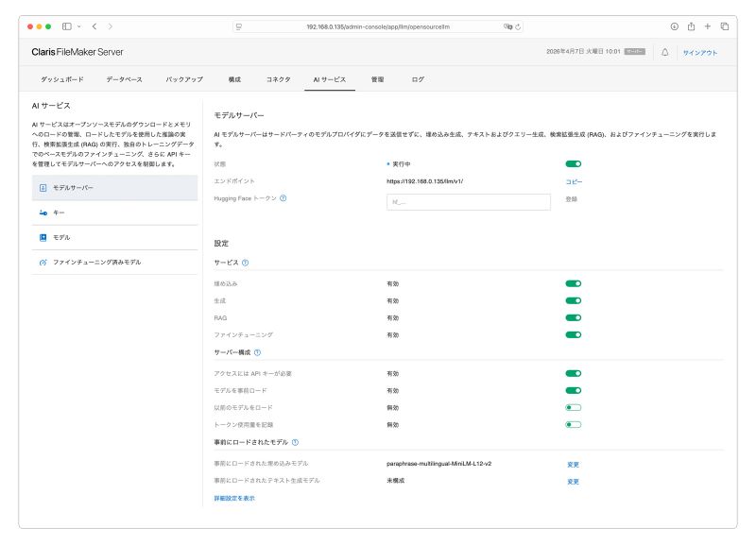The height and width of the screenshot is (545, 756).
Task: Click help icon beside 事前にロードされたモデル
Action: pyautogui.click(x=295, y=442)
